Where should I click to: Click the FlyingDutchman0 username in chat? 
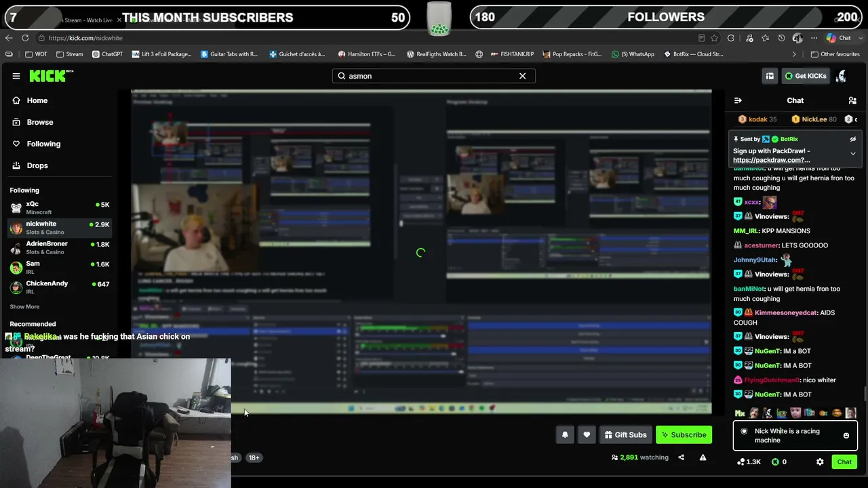click(x=772, y=380)
